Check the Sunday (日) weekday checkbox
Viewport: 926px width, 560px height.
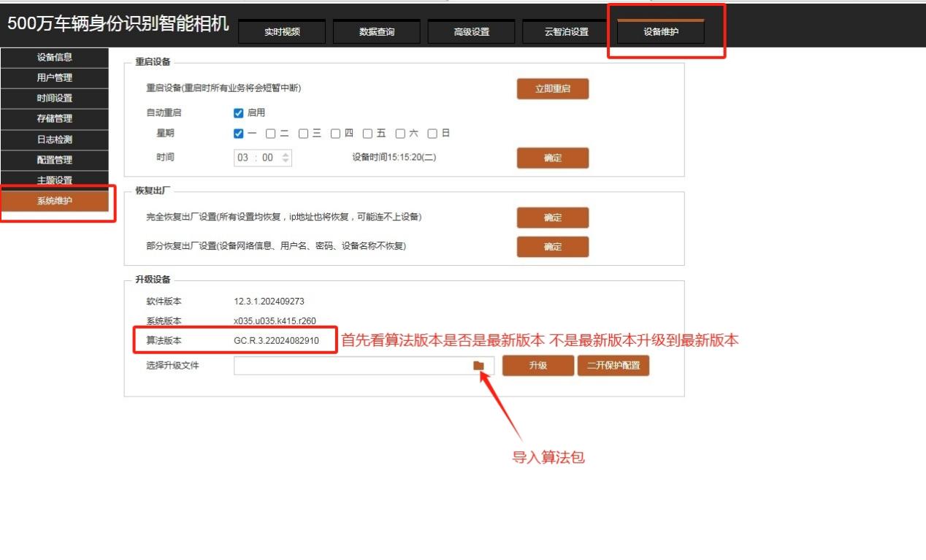[432, 134]
